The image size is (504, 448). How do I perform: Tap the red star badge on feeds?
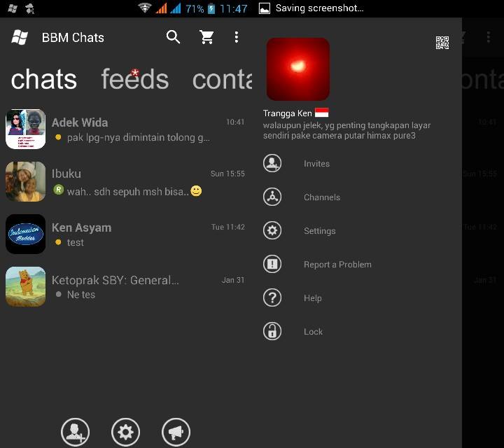[x=135, y=72]
